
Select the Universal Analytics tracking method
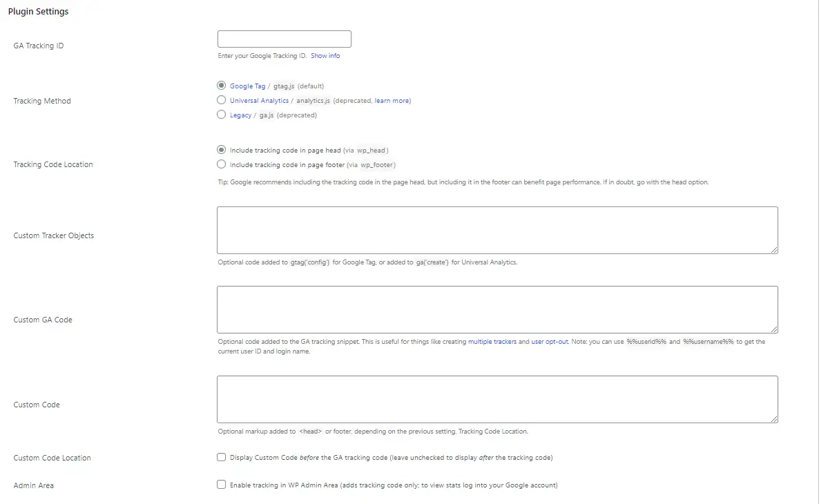(221, 100)
